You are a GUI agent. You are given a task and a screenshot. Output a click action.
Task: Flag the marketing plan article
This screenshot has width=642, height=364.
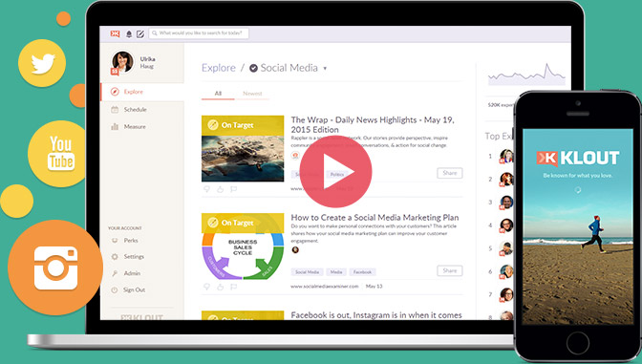pyautogui.click(x=233, y=287)
